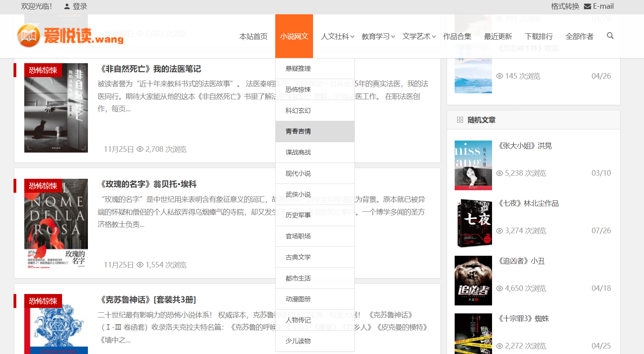Open 《玫瑰的名字》翁贝托·埃科 article title
The image size is (644, 354).
147,184
